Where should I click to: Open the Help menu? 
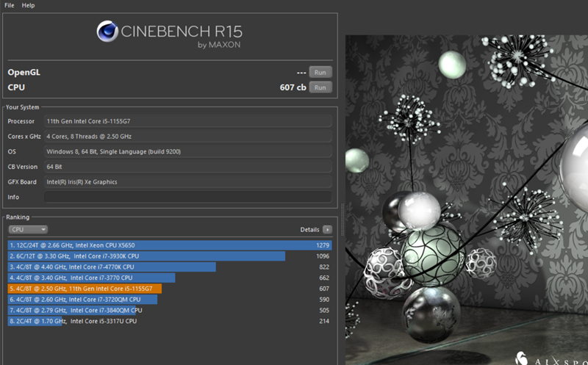coord(29,5)
